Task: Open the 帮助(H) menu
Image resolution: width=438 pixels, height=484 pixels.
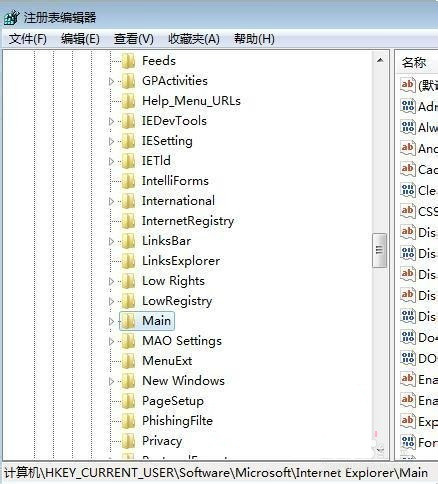Action: point(254,39)
